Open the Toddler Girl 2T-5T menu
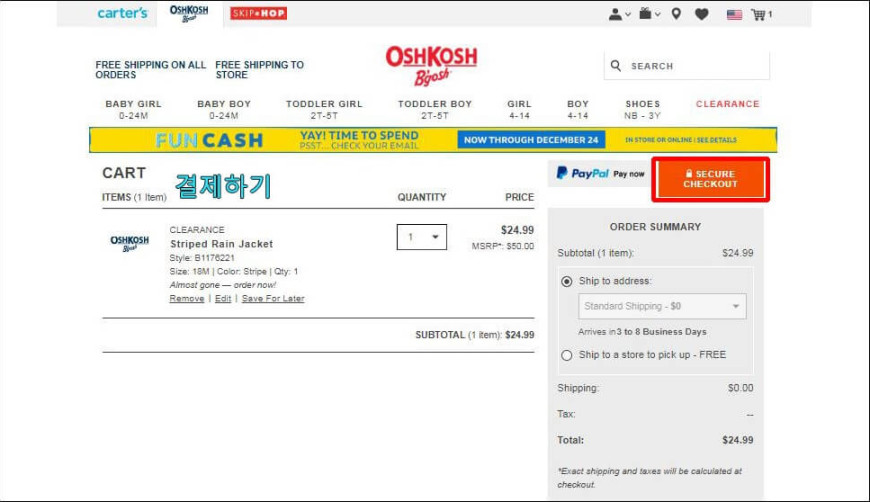Viewport: 870px width, 502px height. click(324, 109)
